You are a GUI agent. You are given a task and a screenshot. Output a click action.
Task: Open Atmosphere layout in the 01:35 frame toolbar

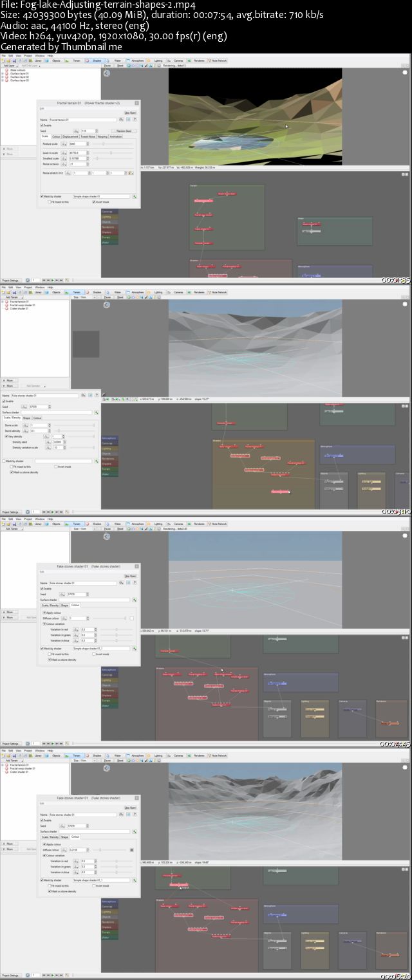(x=135, y=60)
